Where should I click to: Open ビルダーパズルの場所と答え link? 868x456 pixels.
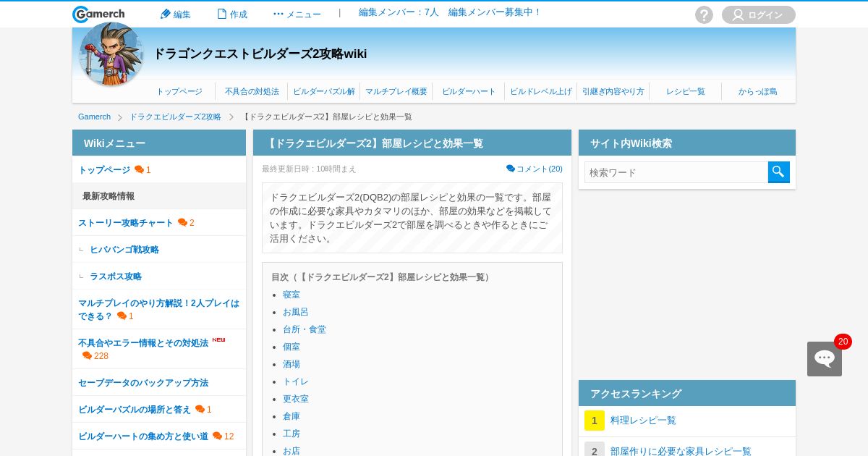pos(135,410)
